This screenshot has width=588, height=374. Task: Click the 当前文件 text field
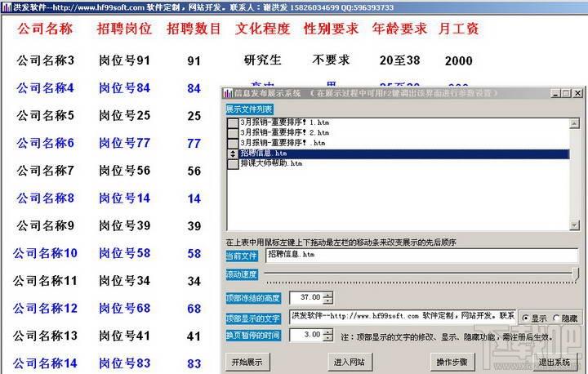tap(422, 255)
